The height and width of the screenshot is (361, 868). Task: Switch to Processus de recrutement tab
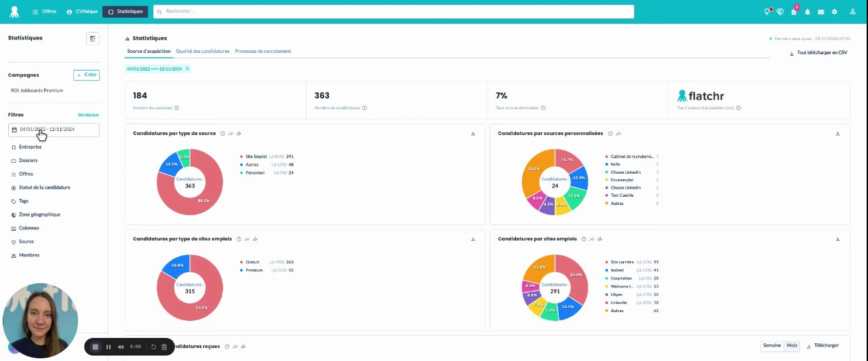[x=263, y=52]
